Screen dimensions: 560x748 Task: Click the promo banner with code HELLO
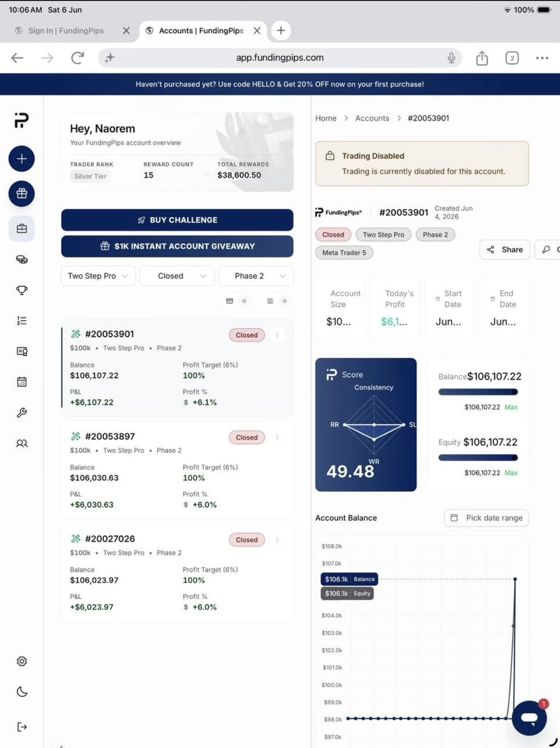coord(280,84)
